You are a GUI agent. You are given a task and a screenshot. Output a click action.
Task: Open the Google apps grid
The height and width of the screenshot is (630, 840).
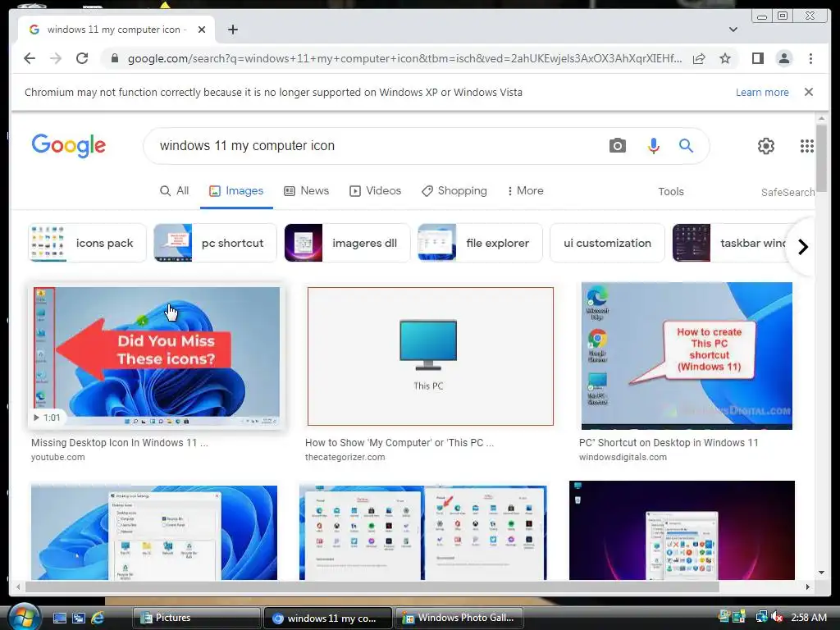tap(807, 146)
